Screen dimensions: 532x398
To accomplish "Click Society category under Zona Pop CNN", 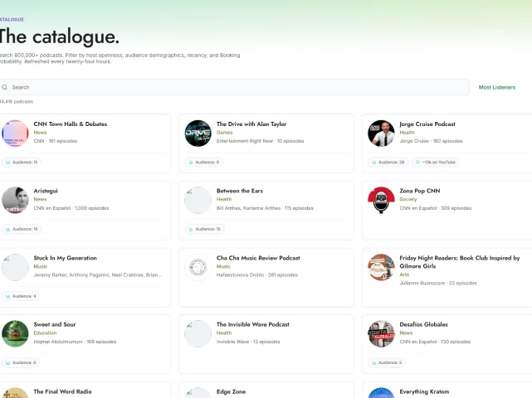I will pos(408,199).
